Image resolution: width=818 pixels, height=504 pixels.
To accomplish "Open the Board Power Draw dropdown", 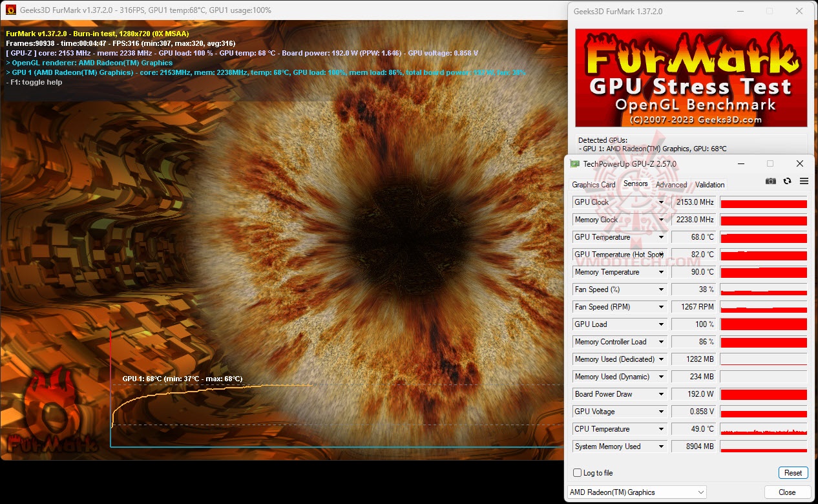I will [661, 394].
